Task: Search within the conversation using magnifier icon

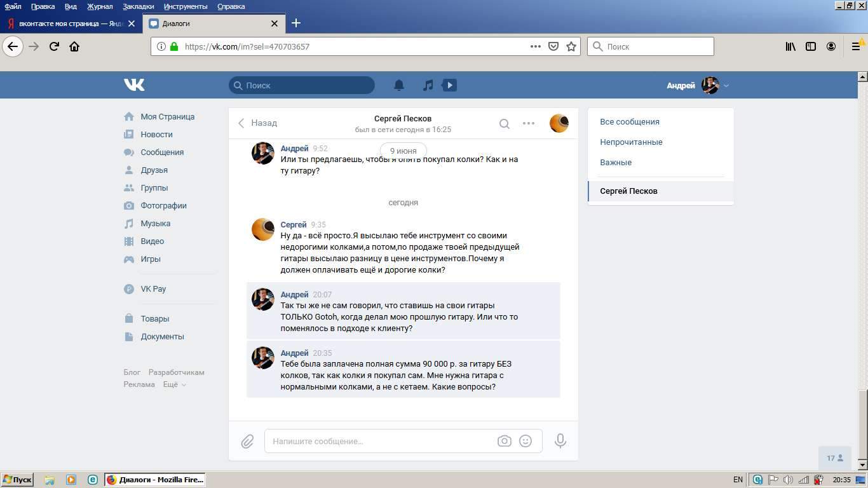Action: pos(504,124)
